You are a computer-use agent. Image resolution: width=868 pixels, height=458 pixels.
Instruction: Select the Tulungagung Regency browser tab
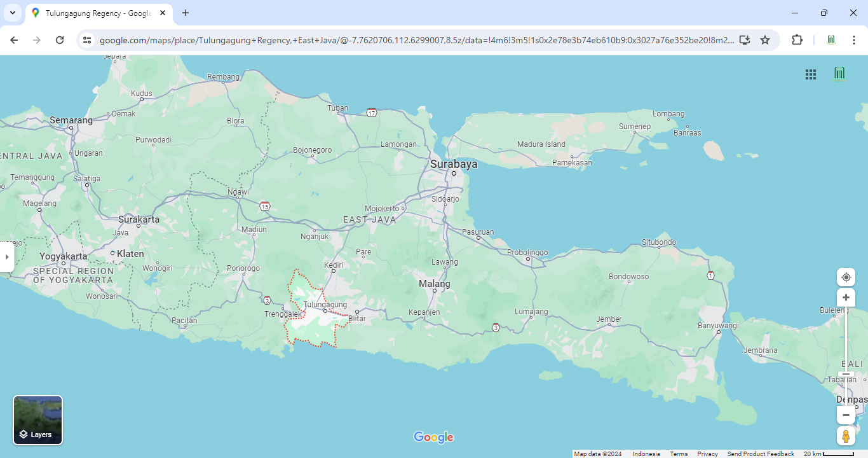click(x=98, y=13)
